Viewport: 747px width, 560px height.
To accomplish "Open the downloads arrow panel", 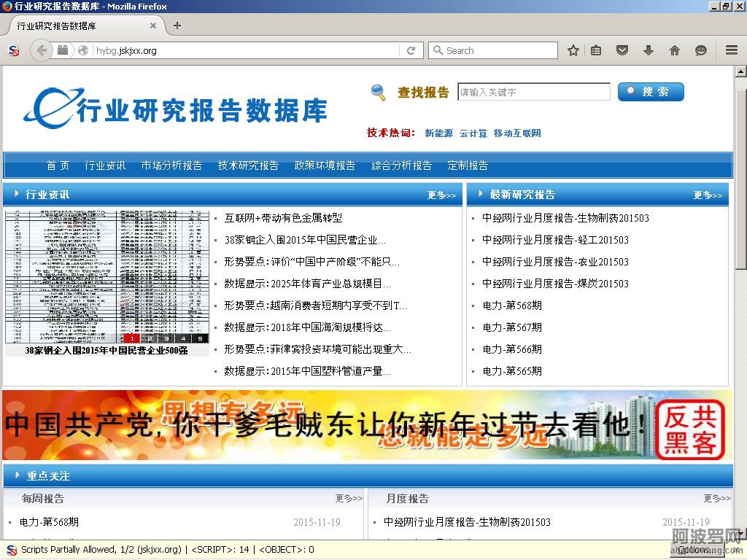I will [x=648, y=50].
